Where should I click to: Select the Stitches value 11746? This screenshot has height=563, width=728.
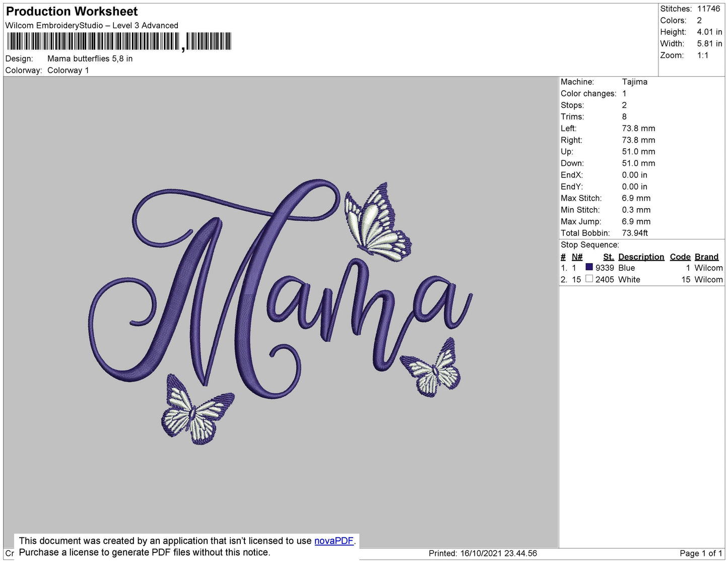[709, 9]
